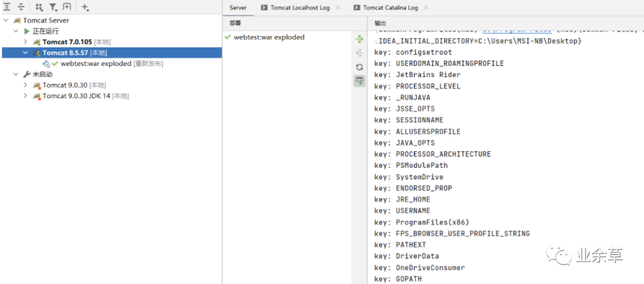Click the Collapse All toolbar icon

pos(21,7)
